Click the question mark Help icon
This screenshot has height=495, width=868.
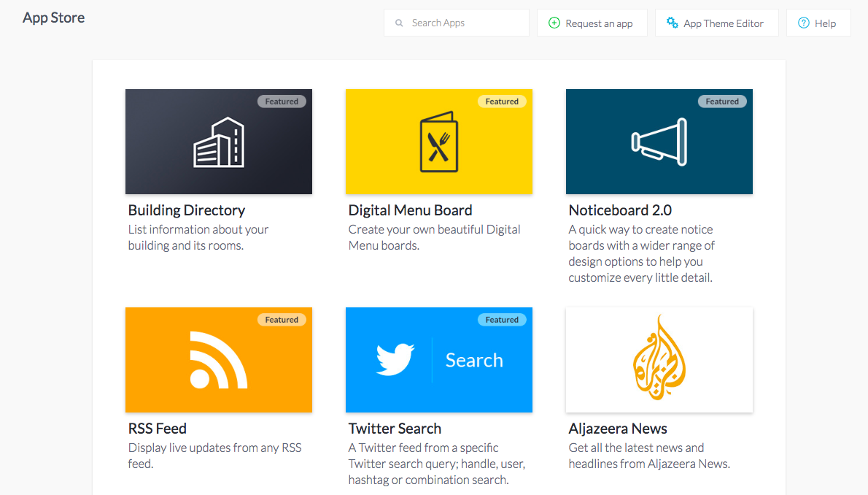(804, 23)
